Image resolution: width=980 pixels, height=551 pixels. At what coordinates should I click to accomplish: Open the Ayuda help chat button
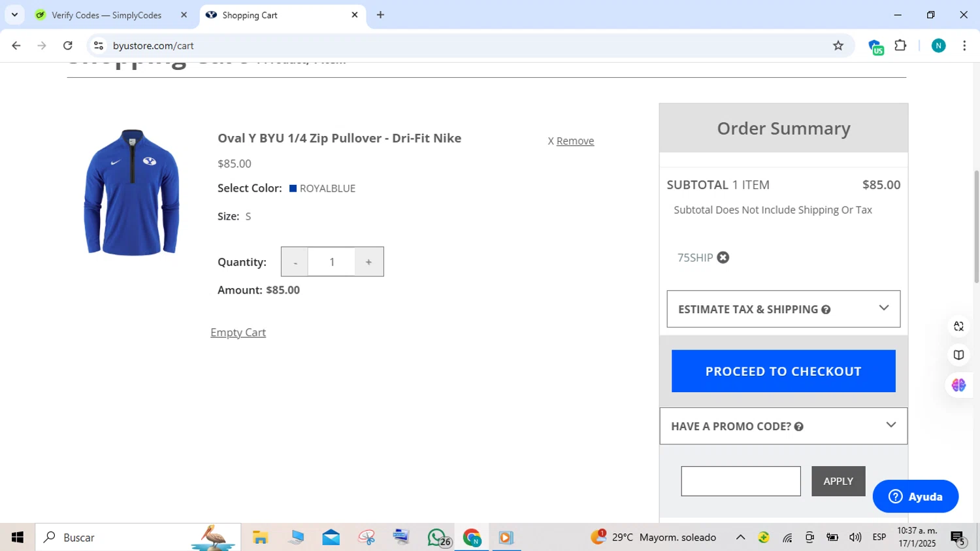(915, 497)
